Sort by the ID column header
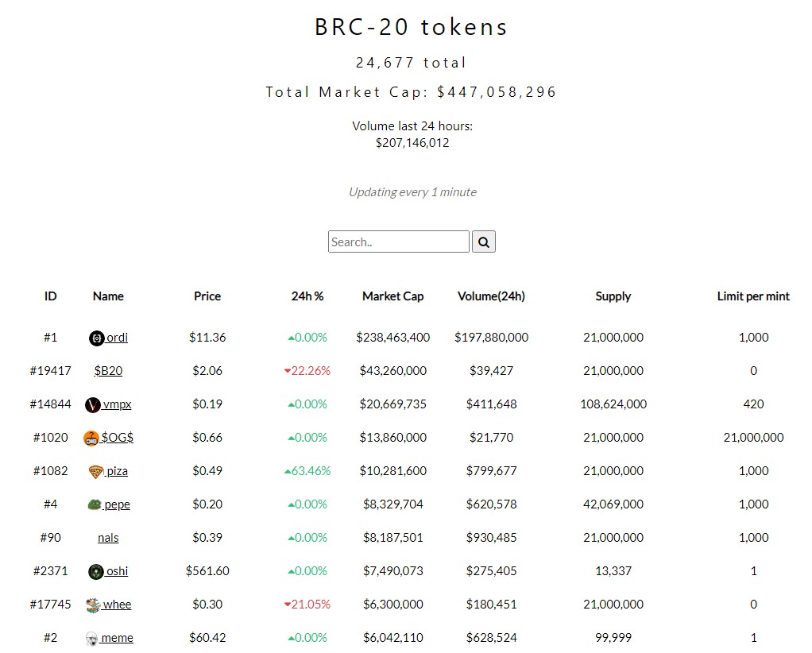The image size is (812, 653). tap(51, 296)
